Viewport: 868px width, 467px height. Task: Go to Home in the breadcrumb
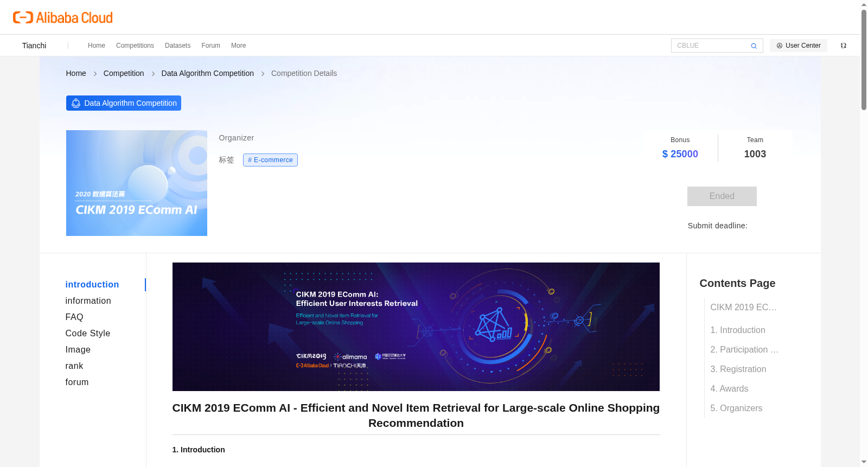pos(76,73)
